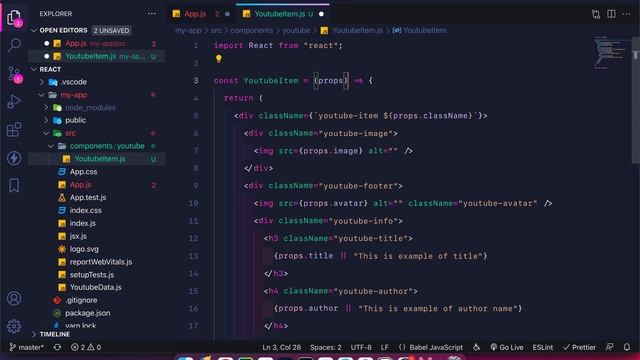Split the editor to the right
This screenshot has height=360, width=640.
(611, 14)
